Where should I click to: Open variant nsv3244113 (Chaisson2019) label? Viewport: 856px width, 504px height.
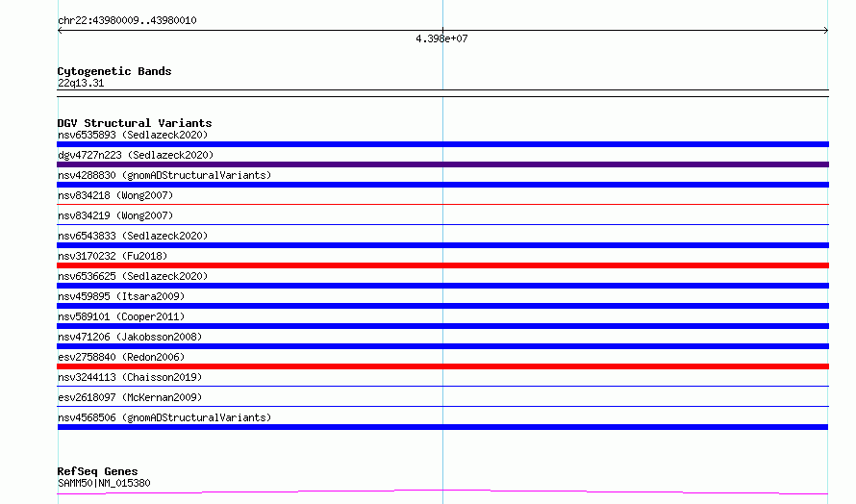(130, 377)
